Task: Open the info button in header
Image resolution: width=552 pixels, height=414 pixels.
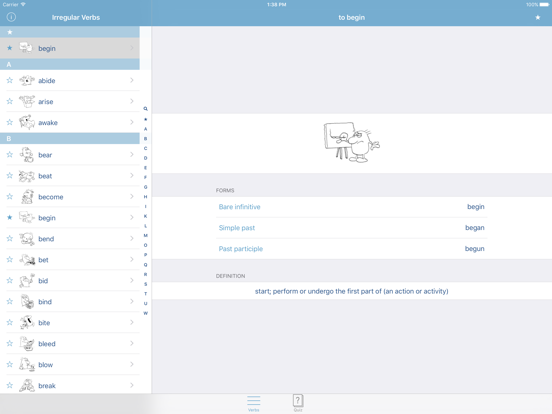Action: [x=11, y=17]
